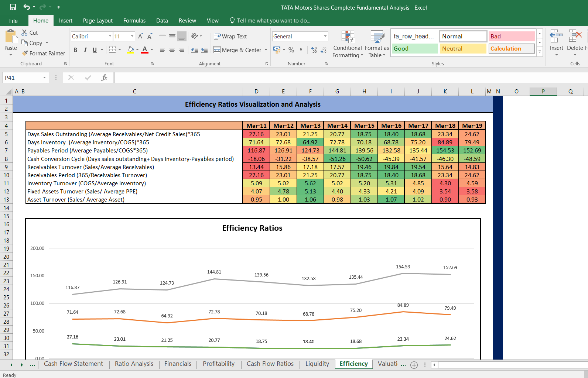Increase font size with larger A icon
This screenshot has height=378, width=588.
coord(140,36)
